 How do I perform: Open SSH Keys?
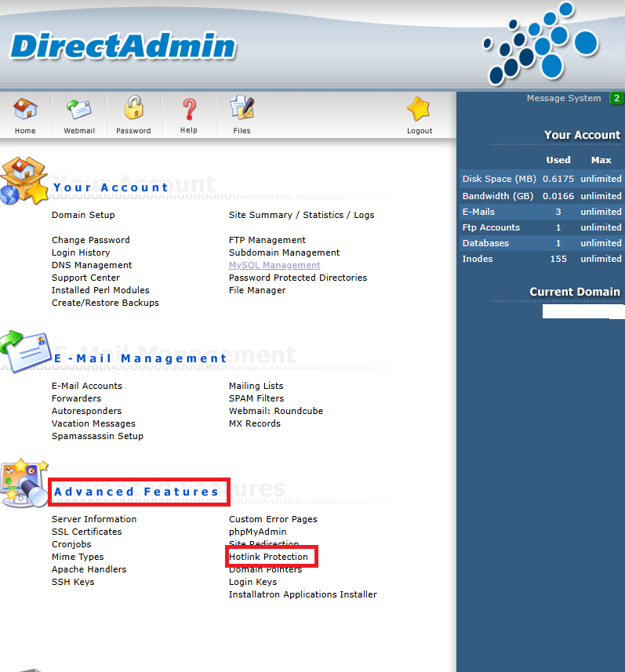[x=73, y=582]
